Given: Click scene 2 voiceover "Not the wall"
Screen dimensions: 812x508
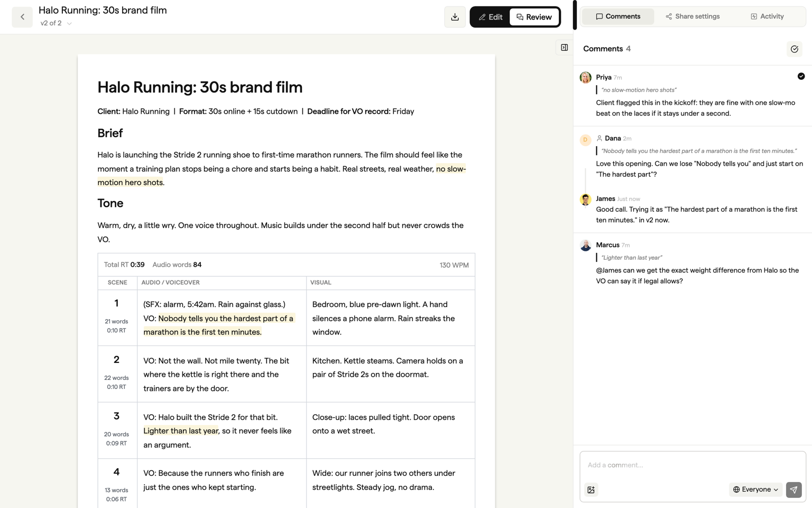Looking at the screenshot, I should 222,374.
